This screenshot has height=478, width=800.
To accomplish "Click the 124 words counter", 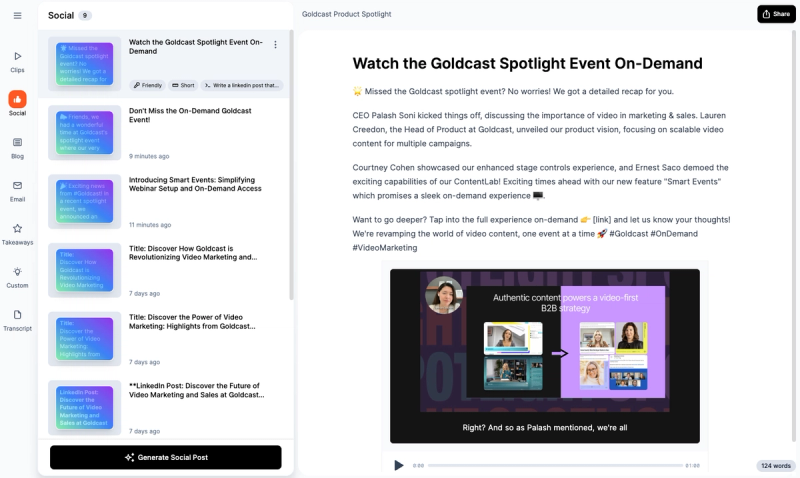I will coord(776,465).
